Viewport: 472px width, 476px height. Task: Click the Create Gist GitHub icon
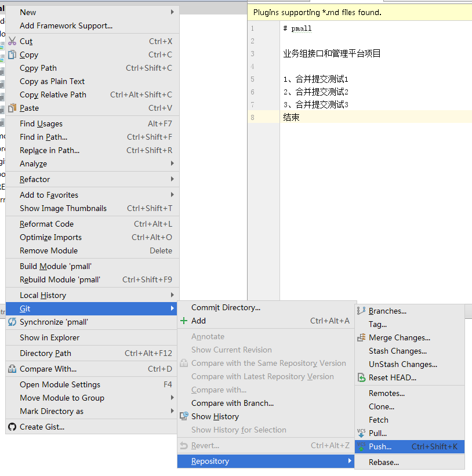pos(12,427)
